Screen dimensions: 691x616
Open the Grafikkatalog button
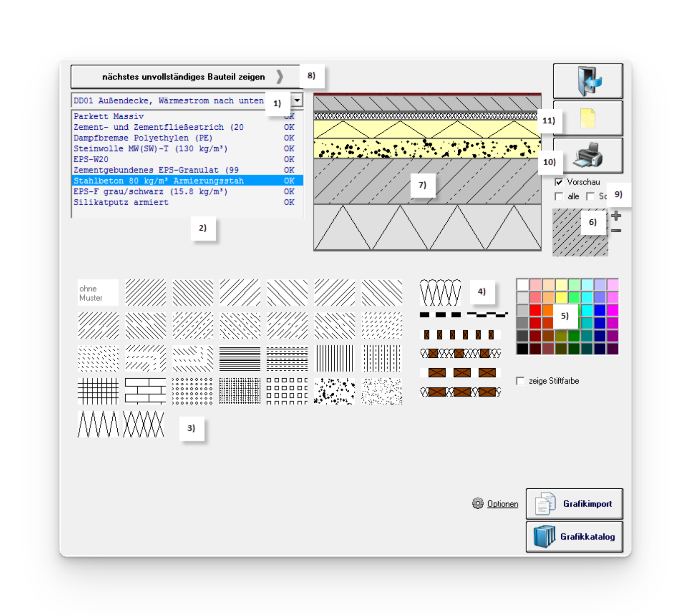coord(574,536)
